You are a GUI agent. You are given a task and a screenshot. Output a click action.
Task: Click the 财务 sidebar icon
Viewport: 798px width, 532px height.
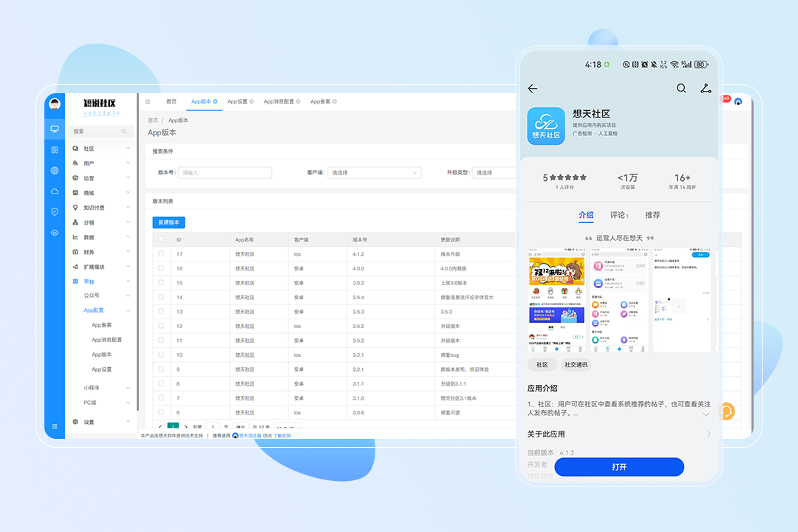tap(89, 252)
